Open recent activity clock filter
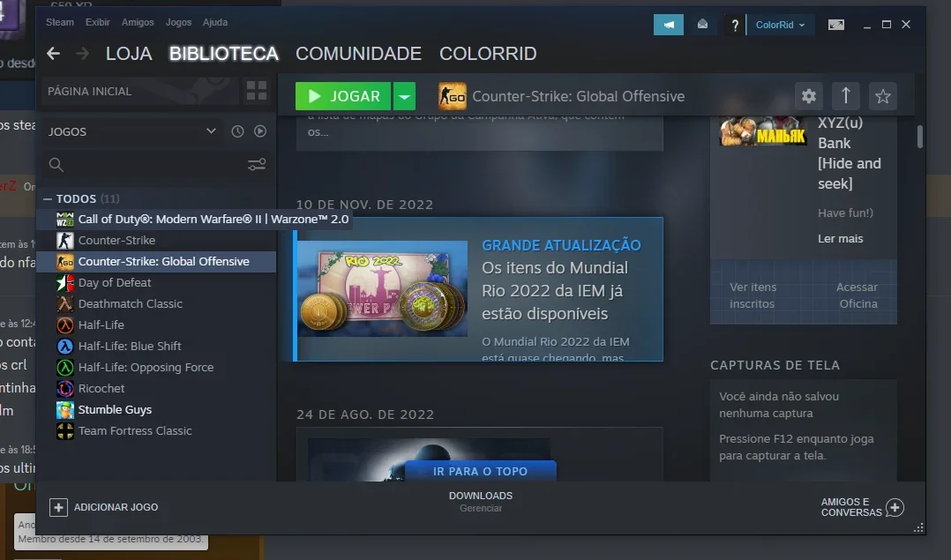Viewport: 951px width, 560px height. (237, 131)
